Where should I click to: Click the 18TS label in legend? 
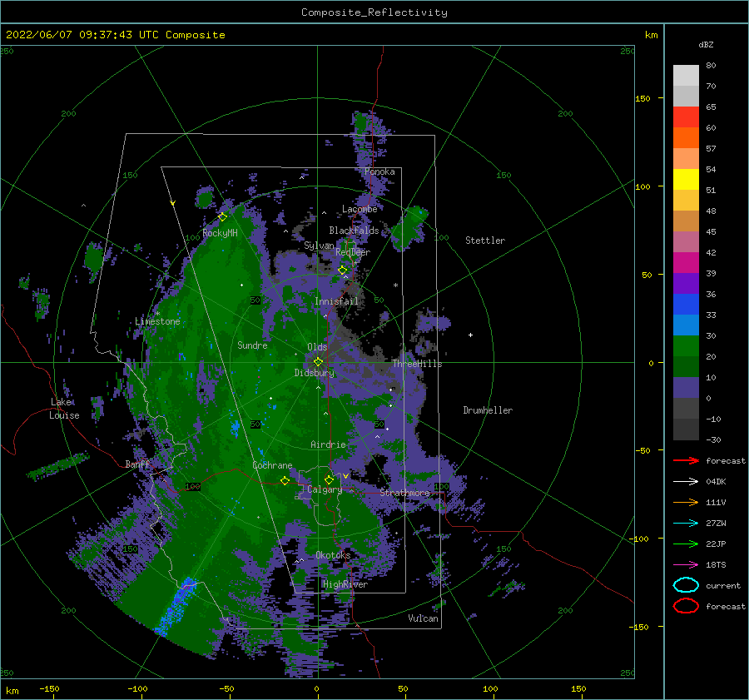(716, 564)
